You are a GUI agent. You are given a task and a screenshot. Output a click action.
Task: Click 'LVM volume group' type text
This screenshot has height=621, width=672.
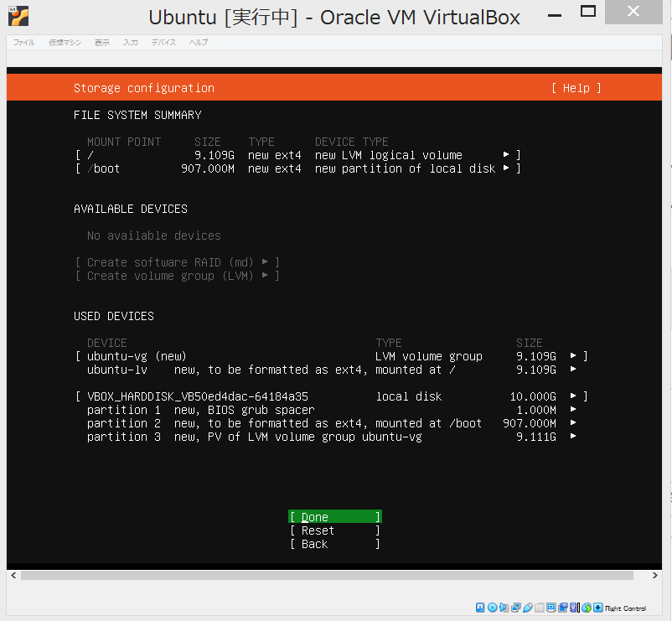coord(428,356)
